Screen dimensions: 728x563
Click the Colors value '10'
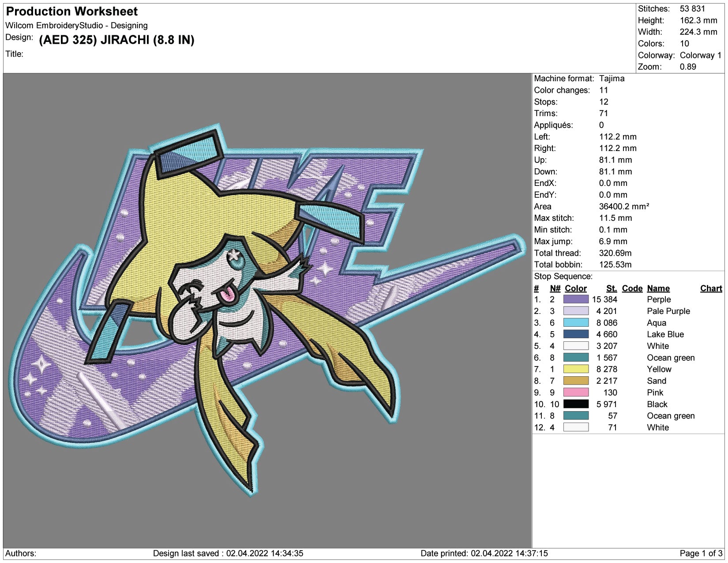tap(684, 44)
